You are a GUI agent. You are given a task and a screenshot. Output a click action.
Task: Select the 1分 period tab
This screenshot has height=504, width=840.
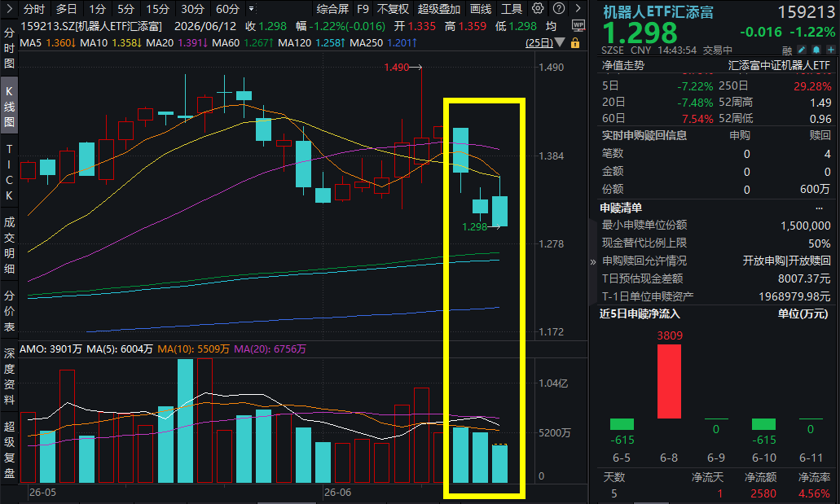point(98,9)
